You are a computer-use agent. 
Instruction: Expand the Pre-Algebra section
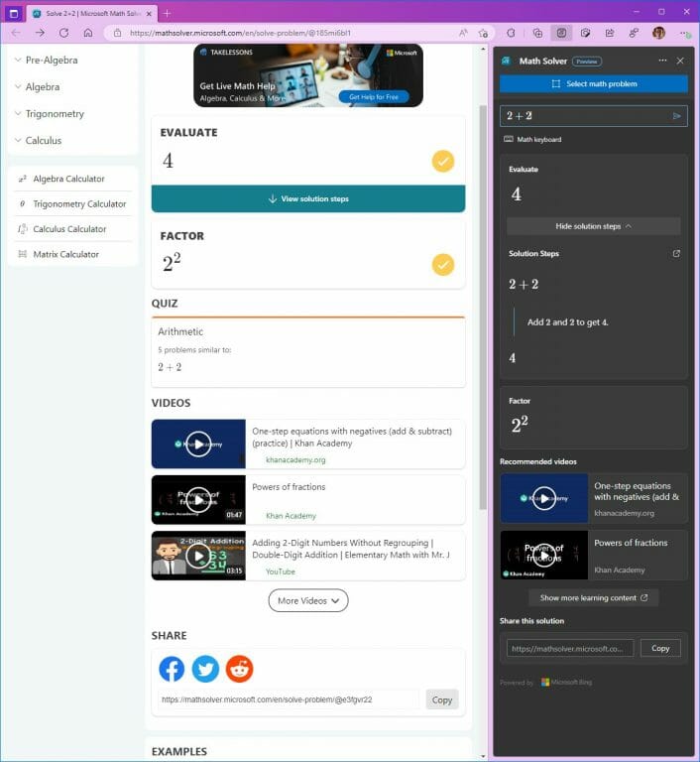(x=47, y=61)
